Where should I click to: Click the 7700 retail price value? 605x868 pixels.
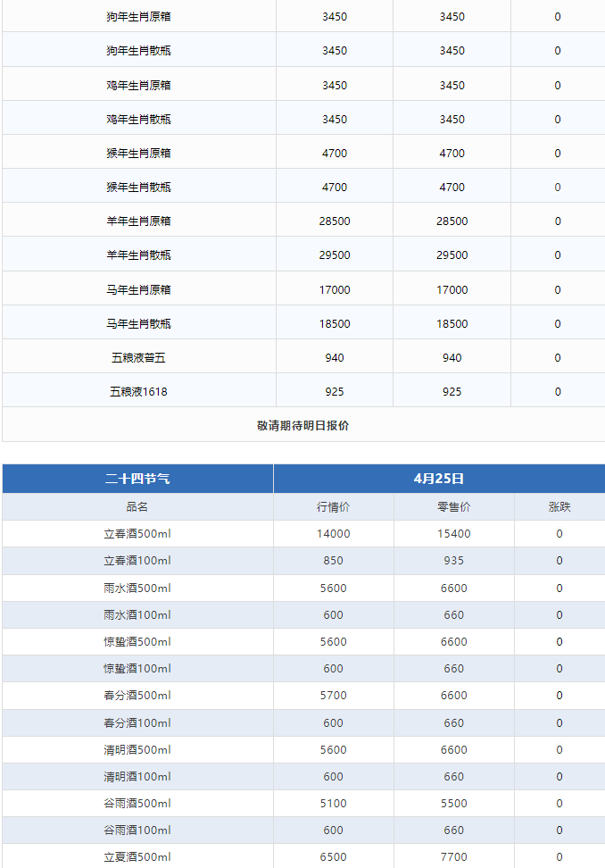(454, 857)
